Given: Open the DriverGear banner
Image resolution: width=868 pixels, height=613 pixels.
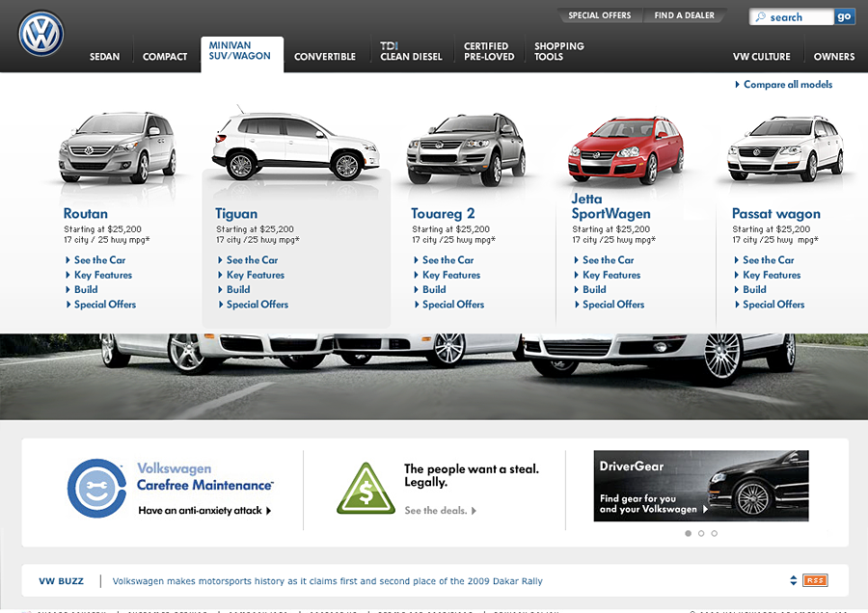Looking at the screenshot, I should tap(701, 486).
